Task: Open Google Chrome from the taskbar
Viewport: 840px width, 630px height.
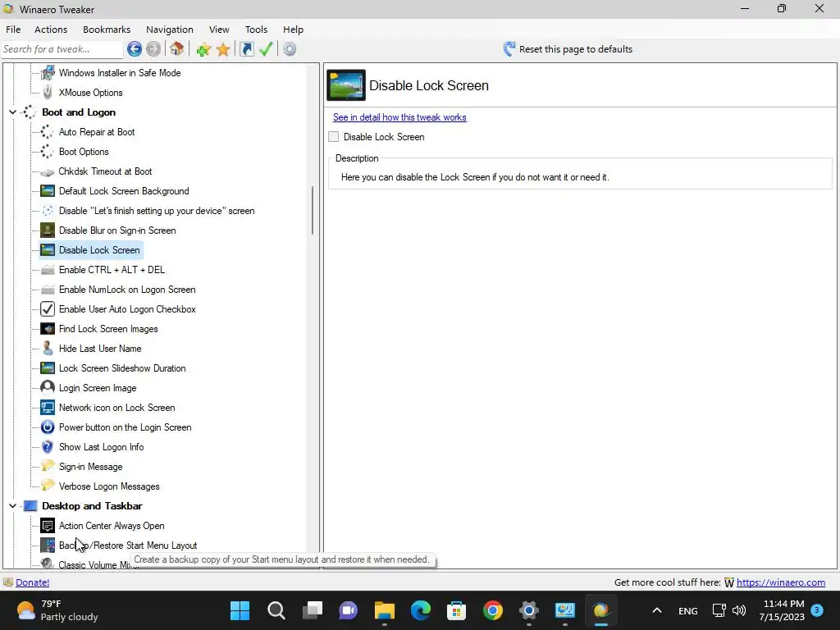Action: tap(492, 610)
